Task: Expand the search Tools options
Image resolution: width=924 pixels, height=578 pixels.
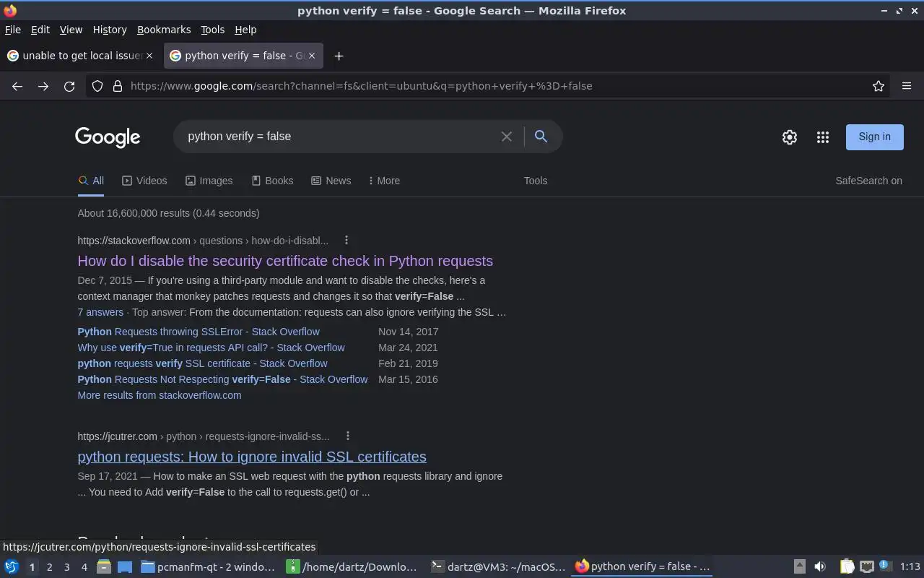Action: pos(536,181)
